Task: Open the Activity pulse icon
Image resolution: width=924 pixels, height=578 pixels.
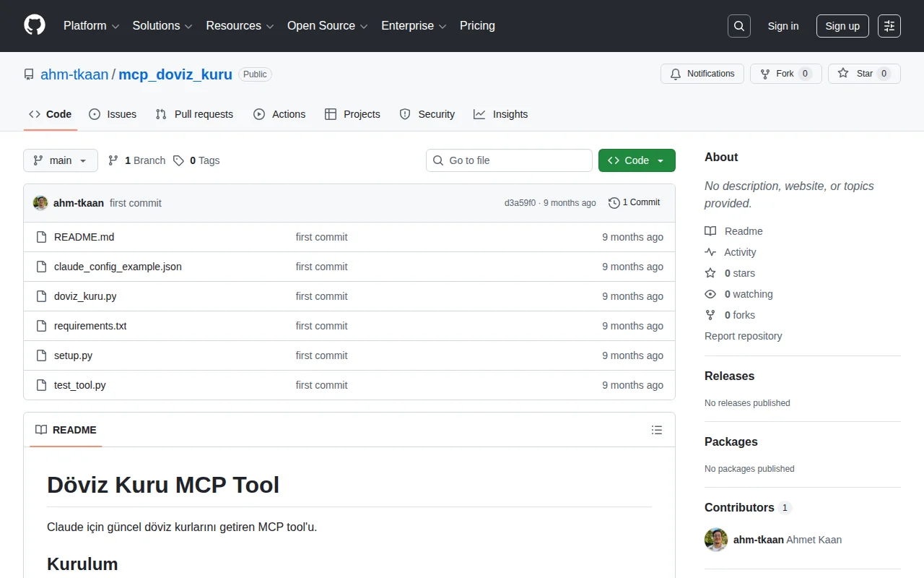Action: click(711, 252)
